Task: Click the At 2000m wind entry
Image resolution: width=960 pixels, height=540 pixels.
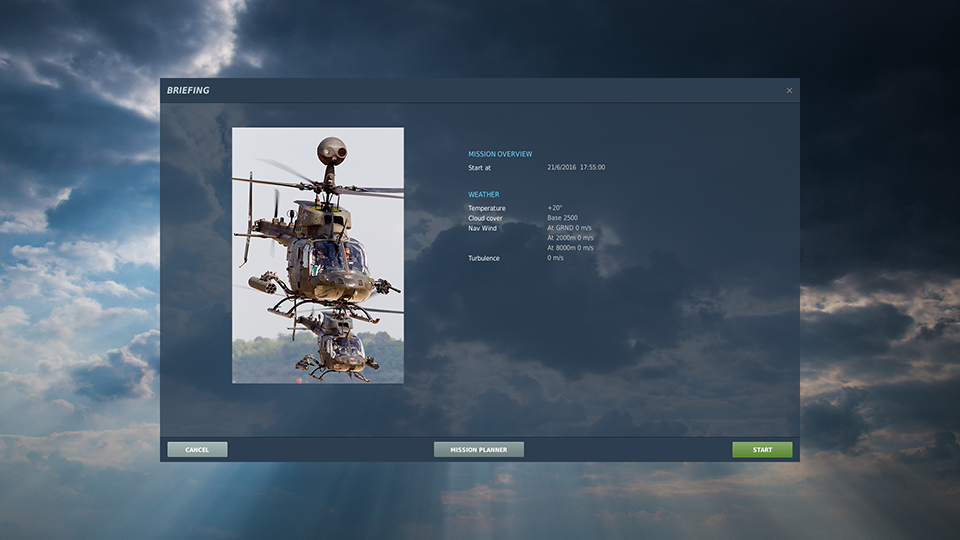Action: point(570,238)
